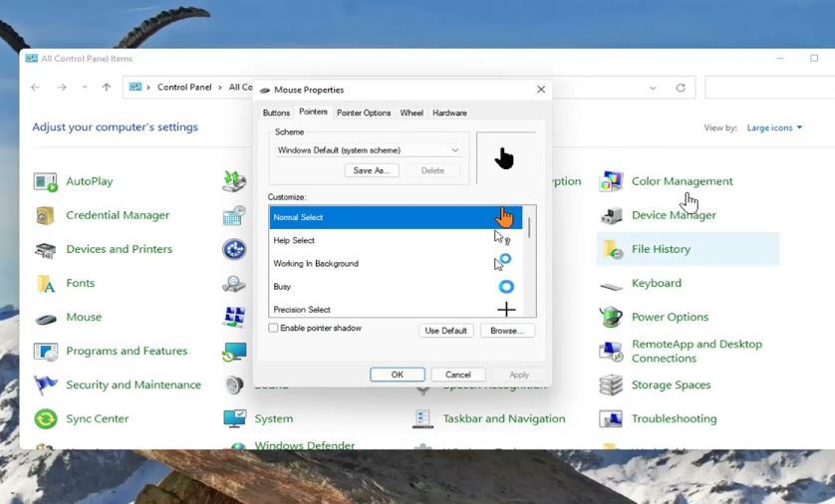
Task: Click OK in Mouse Properties
Action: tap(398, 375)
